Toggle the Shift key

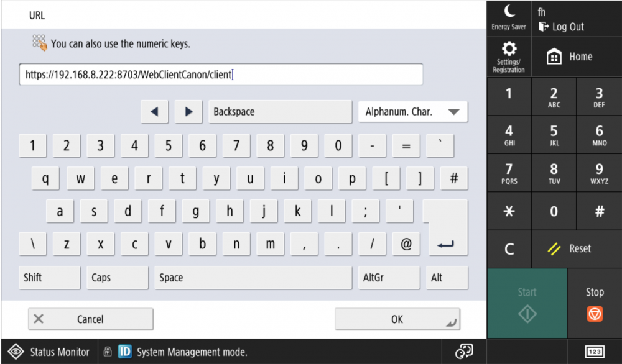coord(50,278)
